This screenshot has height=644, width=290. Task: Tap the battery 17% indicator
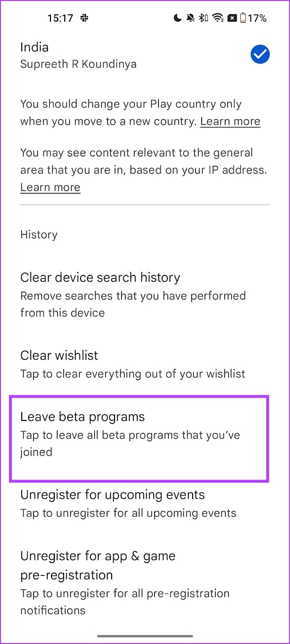(x=253, y=18)
